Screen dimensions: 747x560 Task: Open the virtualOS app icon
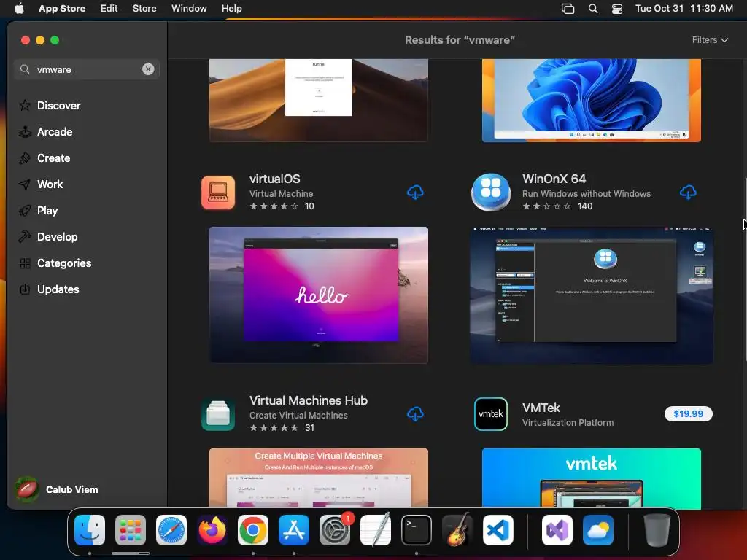pyautogui.click(x=218, y=192)
